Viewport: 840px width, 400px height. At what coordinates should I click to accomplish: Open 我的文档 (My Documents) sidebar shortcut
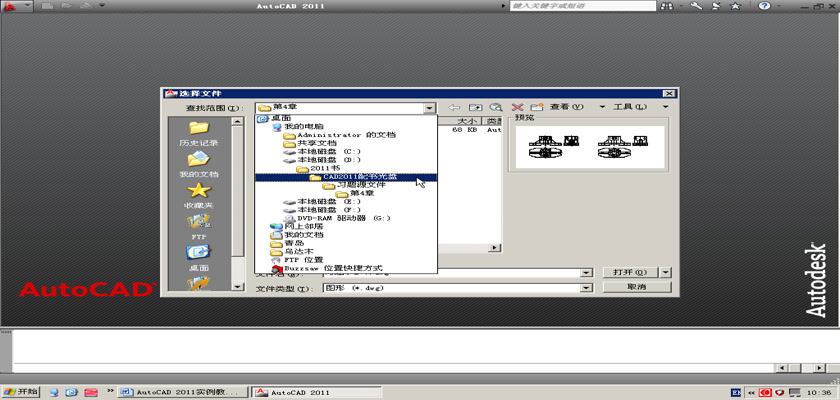click(198, 163)
